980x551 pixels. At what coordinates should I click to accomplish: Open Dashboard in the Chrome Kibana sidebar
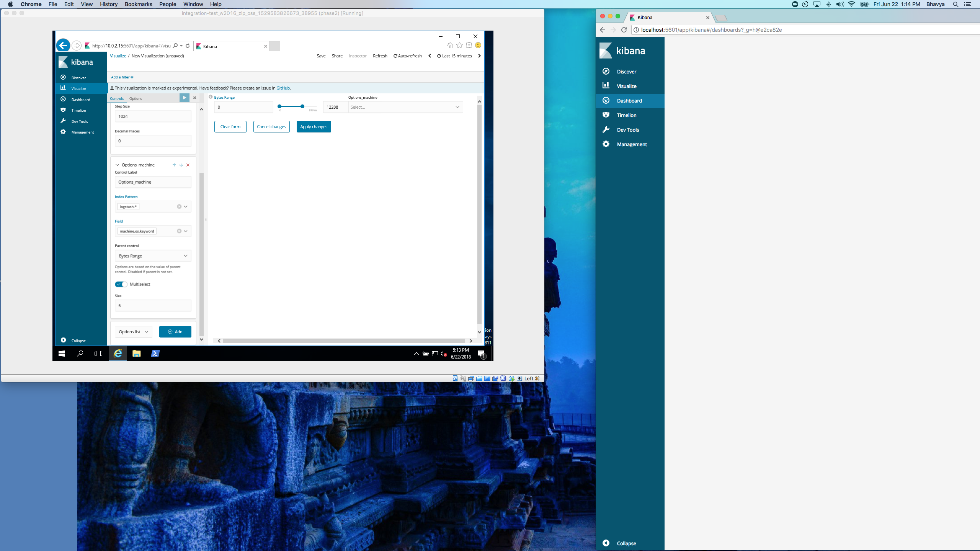click(x=629, y=101)
